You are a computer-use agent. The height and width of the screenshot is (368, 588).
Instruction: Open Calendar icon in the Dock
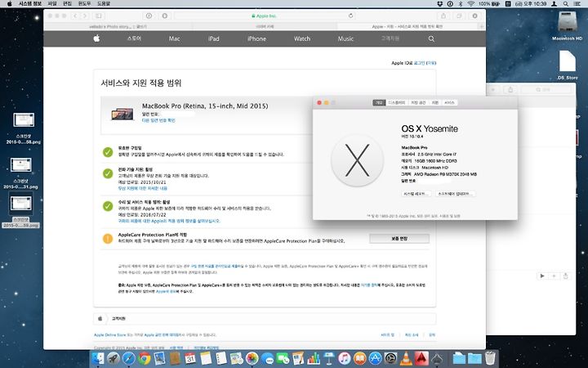point(190,359)
